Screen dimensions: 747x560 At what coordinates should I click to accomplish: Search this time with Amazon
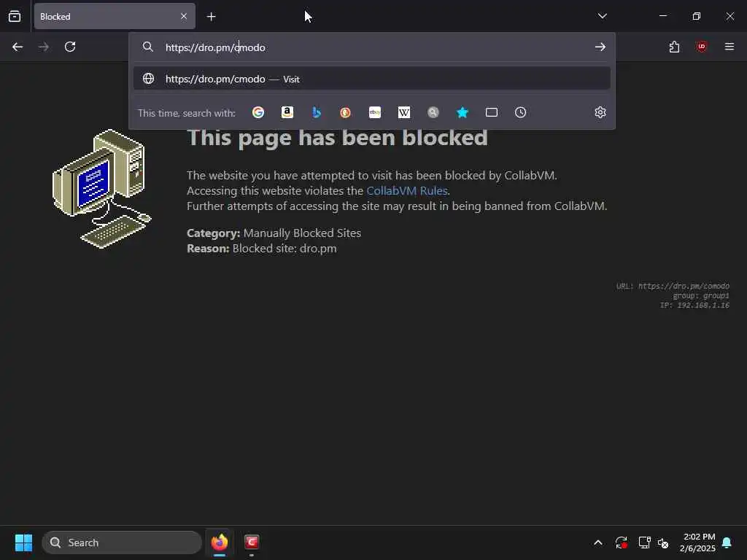coord(287,112)
